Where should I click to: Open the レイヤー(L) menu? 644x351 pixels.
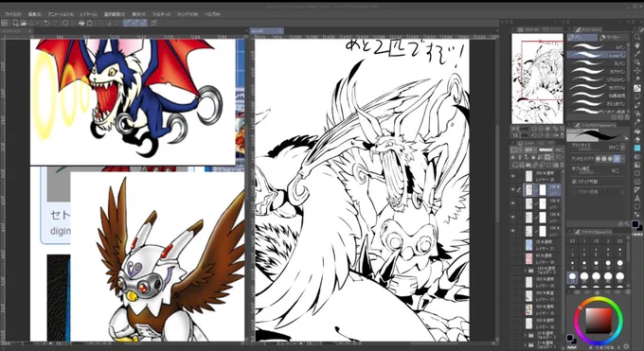89,15
